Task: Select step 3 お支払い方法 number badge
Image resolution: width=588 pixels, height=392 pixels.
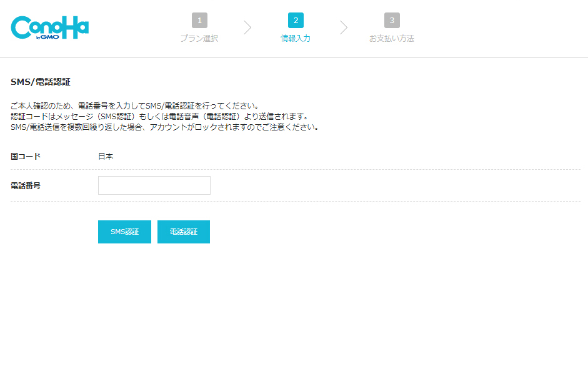Action: pyautogui.click(x=392, y=20)
